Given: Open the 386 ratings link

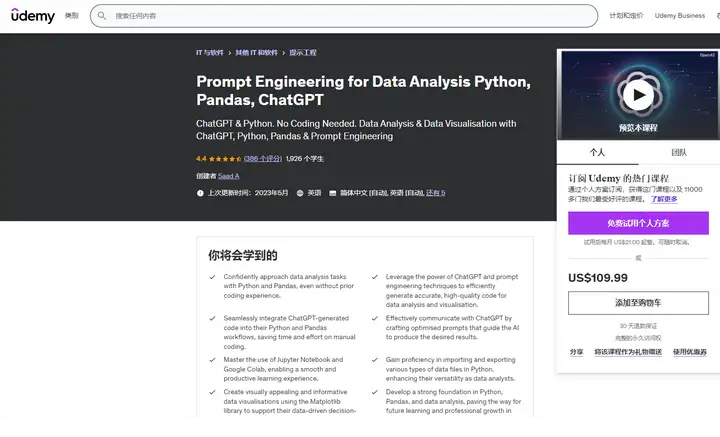Looking at the screenshot, I should tap(263, 159).
